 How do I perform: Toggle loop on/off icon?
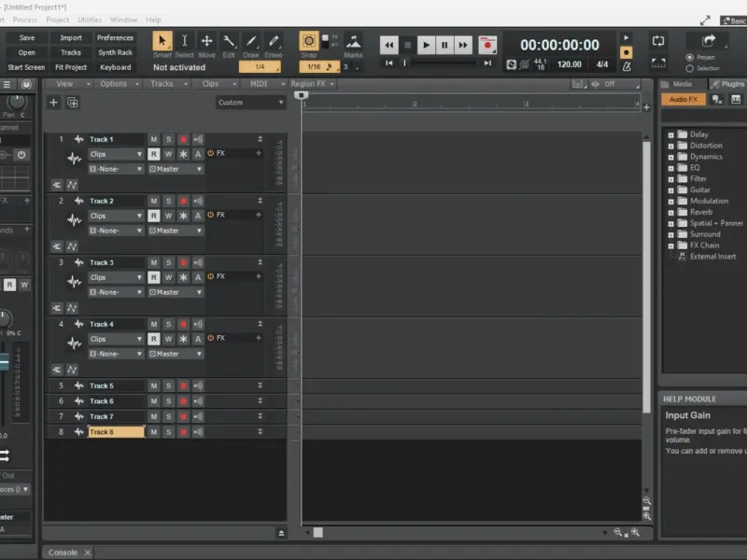658,41
